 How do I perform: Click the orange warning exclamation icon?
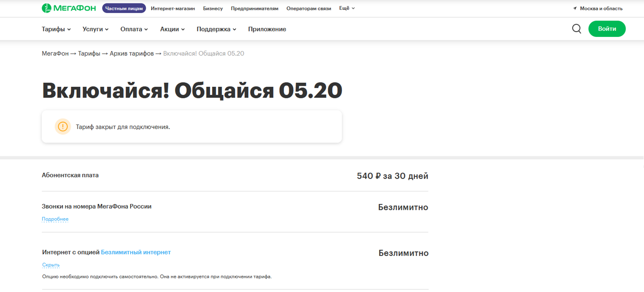pos(63,127)
